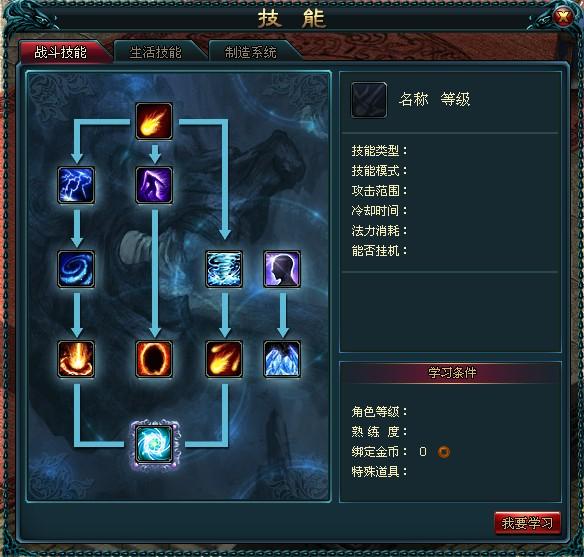Select the ice crystal skill icon
The height and width of the screenshot is (557, 584).
point(282,359)
